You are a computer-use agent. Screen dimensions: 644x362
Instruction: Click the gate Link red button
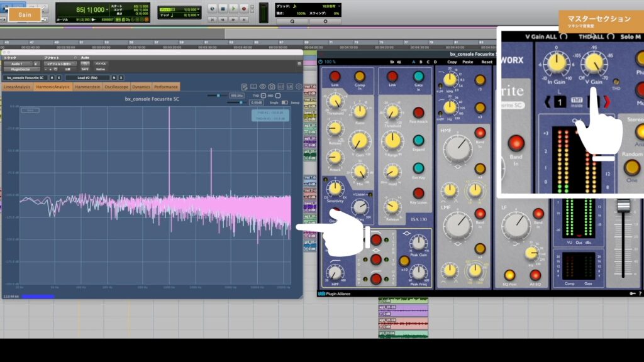(392, 76)
